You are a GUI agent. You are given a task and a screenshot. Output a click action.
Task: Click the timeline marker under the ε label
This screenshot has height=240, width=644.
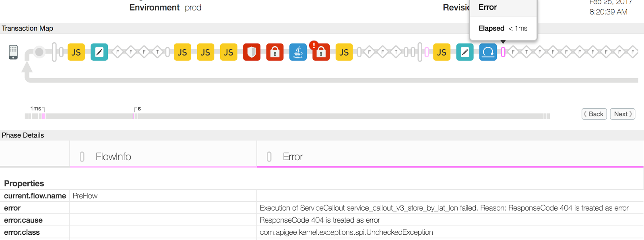click(x=134, y=116)
